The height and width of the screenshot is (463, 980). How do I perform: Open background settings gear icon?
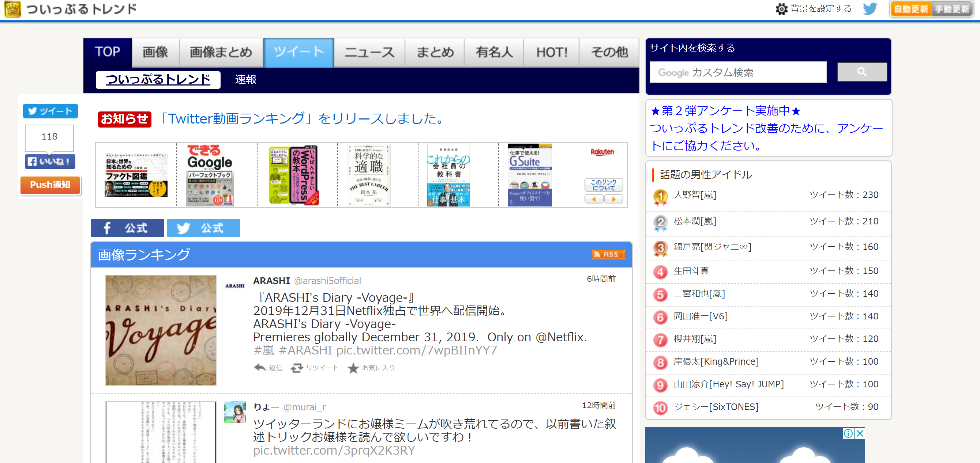781,9
